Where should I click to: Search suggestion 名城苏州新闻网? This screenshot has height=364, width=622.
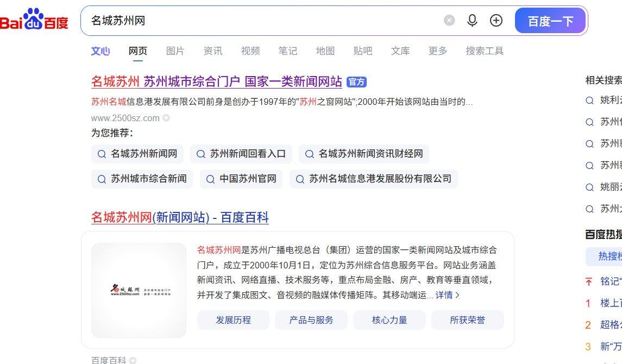137,154
